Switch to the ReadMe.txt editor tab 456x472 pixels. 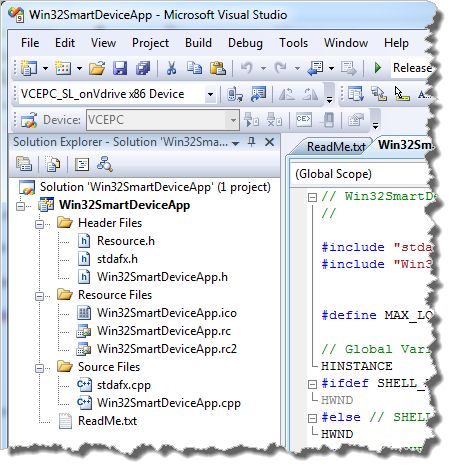336,147
